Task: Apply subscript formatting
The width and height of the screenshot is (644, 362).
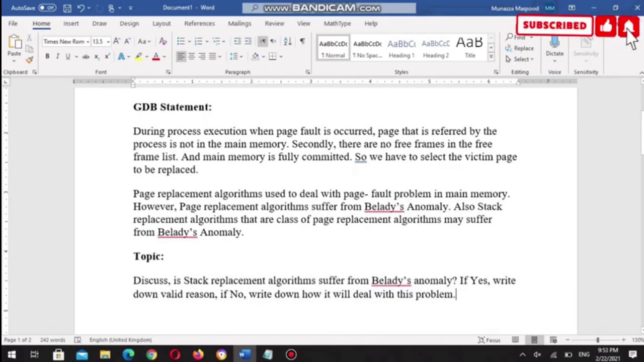Action: [97, 56]
